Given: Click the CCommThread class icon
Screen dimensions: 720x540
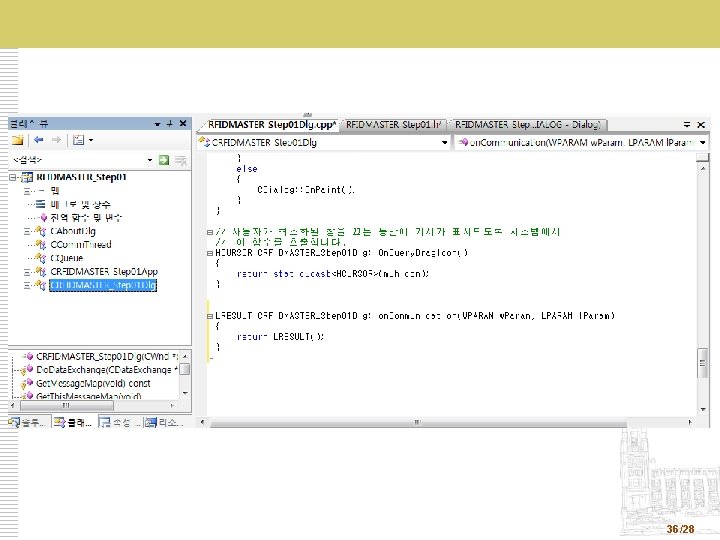Looking at the screenshot, I should 40,244.
